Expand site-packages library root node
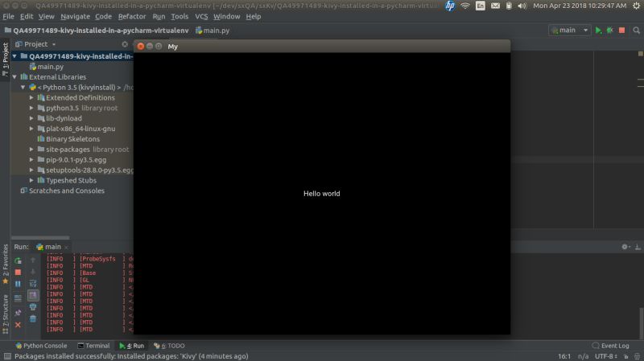644x361 pixels. pos(31,150)
